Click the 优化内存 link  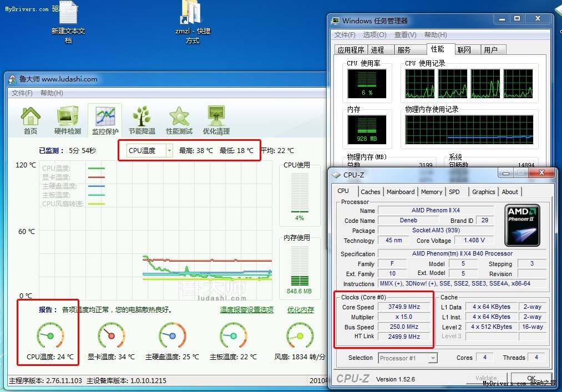tap(300, 310)
